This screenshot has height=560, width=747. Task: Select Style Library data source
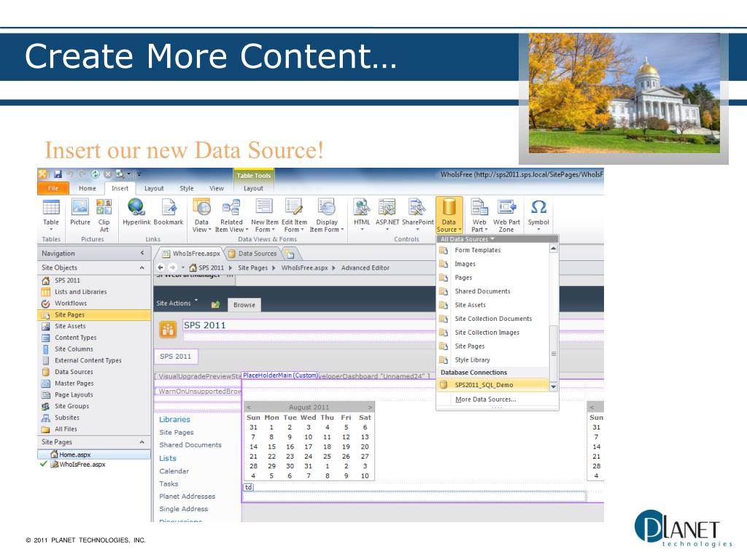coord(493,360)
